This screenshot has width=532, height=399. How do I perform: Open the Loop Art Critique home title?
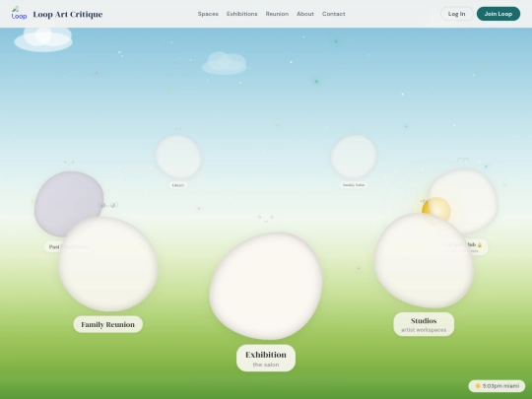tap(68, 14)
